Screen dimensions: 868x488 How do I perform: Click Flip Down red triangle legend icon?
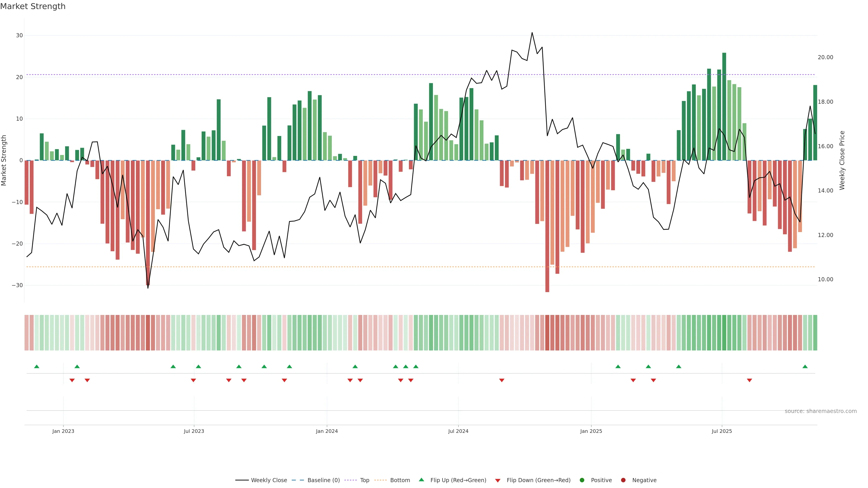[498, 480]
